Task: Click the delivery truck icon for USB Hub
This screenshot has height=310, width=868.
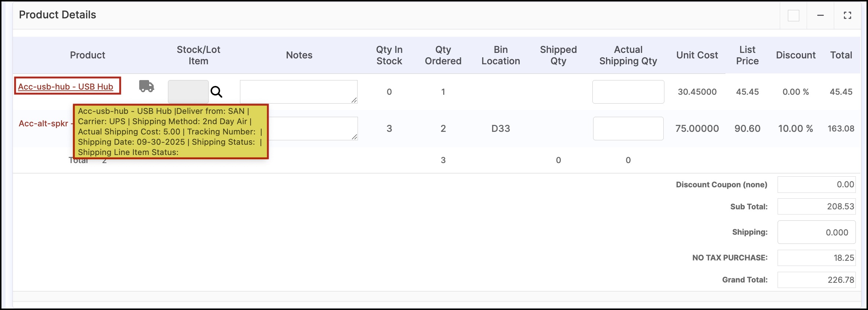Action: pos(146,86)
